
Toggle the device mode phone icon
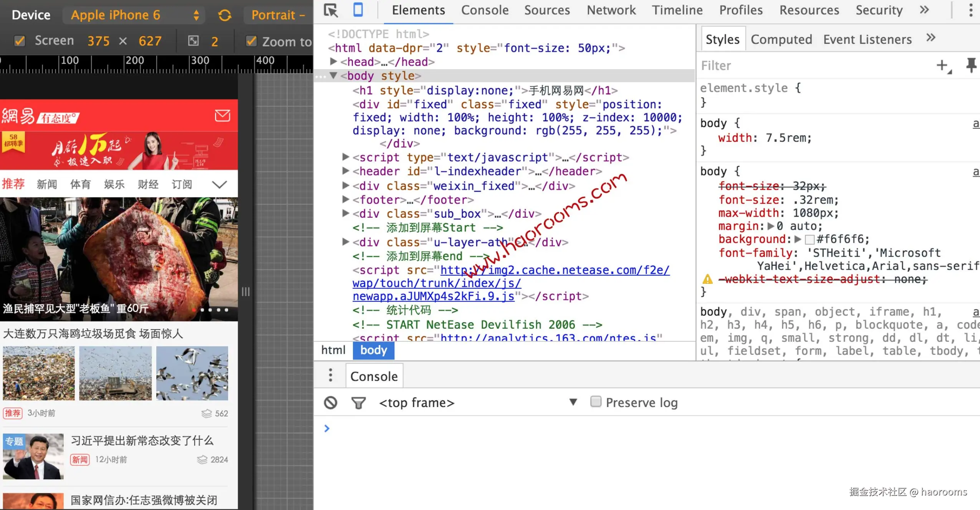(358, 10)
